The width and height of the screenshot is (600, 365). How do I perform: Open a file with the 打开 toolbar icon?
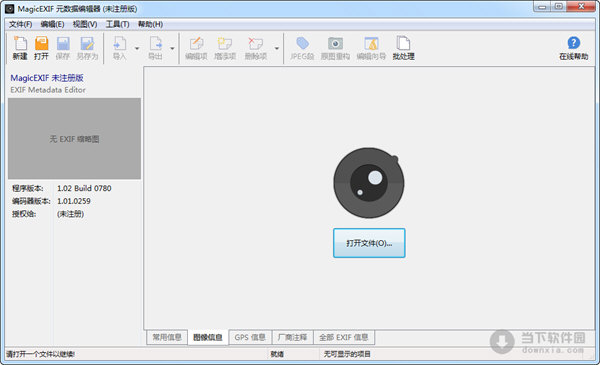pyautogui.click(x=41, y=48)
